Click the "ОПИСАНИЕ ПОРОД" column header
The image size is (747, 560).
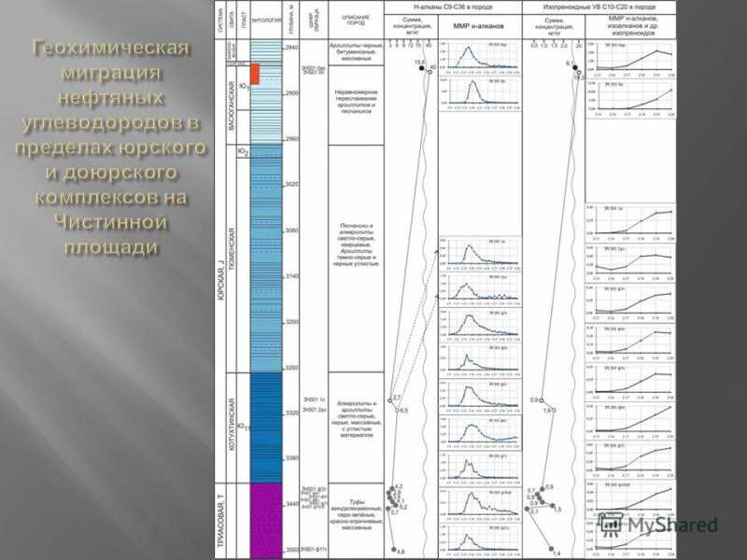click(x=356, y=20)
